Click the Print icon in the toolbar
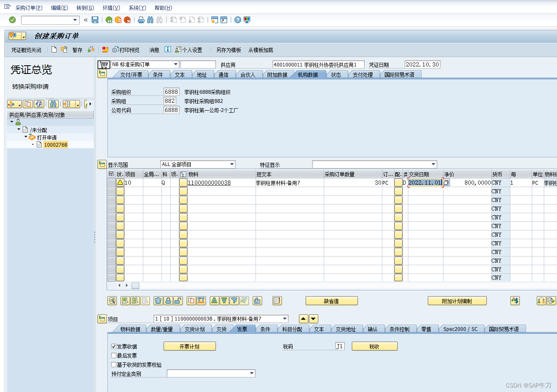The width and height of the screenshot is (557, 392). (x=141, y=20)
